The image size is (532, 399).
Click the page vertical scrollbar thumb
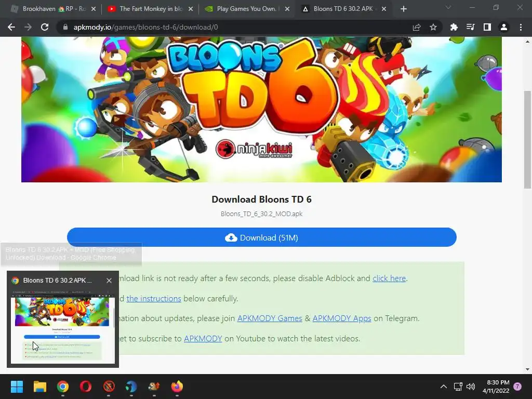click(527, 139)
